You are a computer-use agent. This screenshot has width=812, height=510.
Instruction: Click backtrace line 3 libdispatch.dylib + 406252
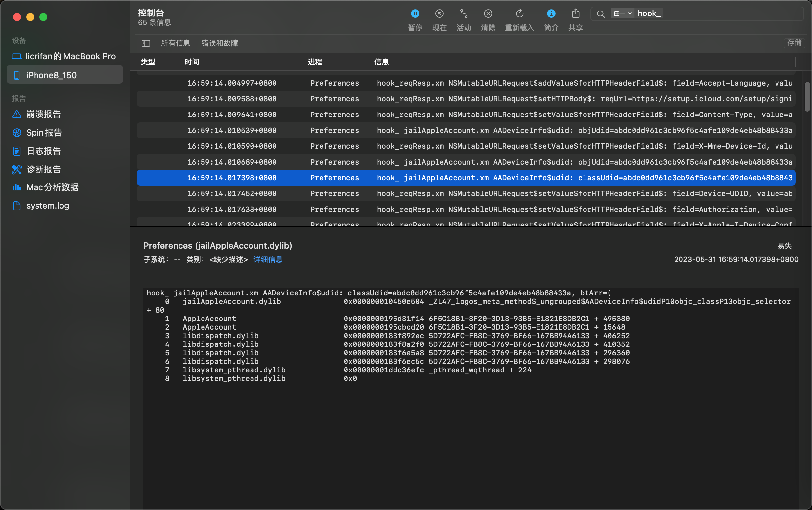point(396,336)
